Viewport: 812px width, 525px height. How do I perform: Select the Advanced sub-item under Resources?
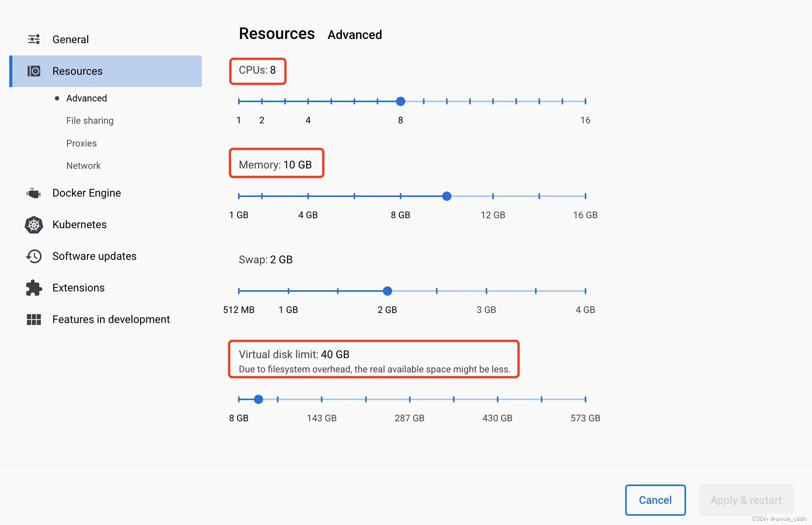[x=87, y=98]
